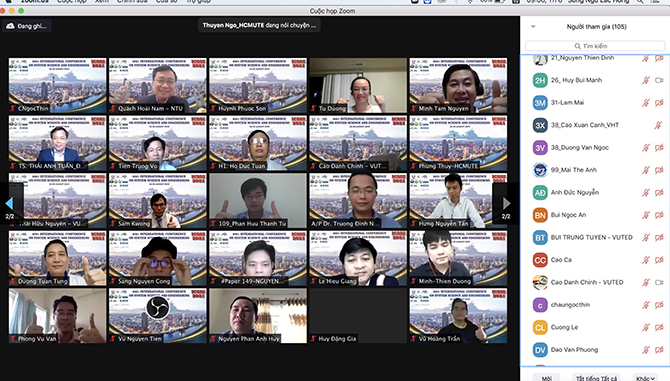The width and height of the screenshot is (670, 381).
Task: Click the OBS logo in Vu Nguyen Tien's tile
Action: click(158, 308)
